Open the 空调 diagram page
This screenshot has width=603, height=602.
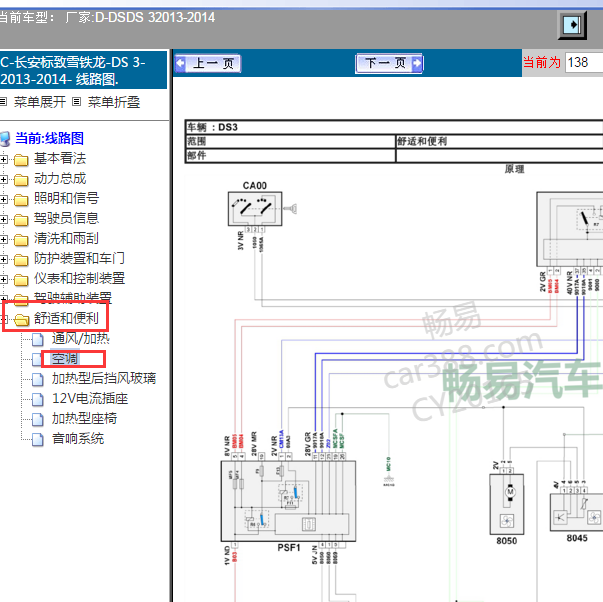tap(65, 359)
